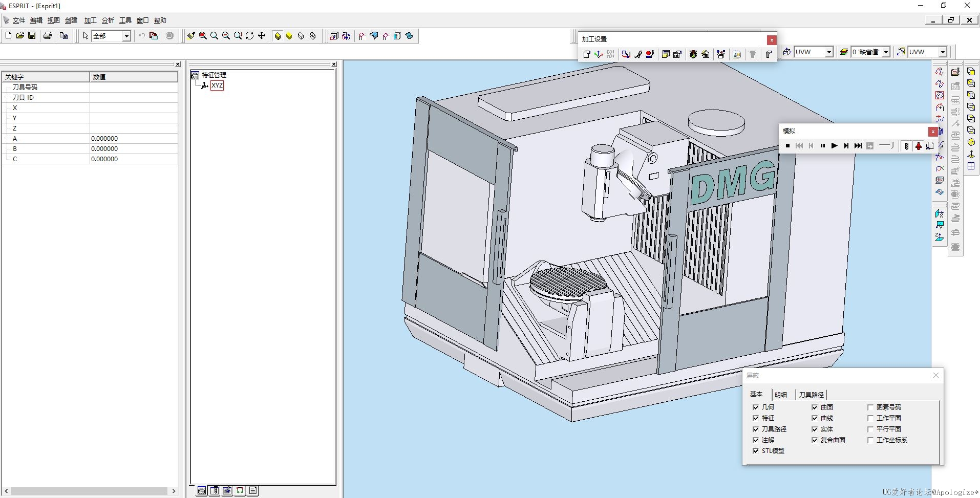Click the end mill tool icon in 模拟
Viewport: 980px width, 498px height.
click(x=907, y=146)
